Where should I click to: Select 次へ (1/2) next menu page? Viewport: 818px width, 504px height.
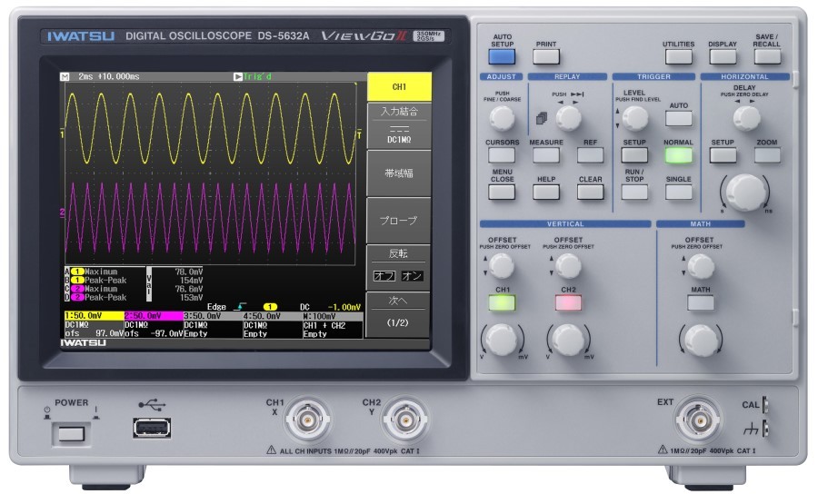[399, 314]
